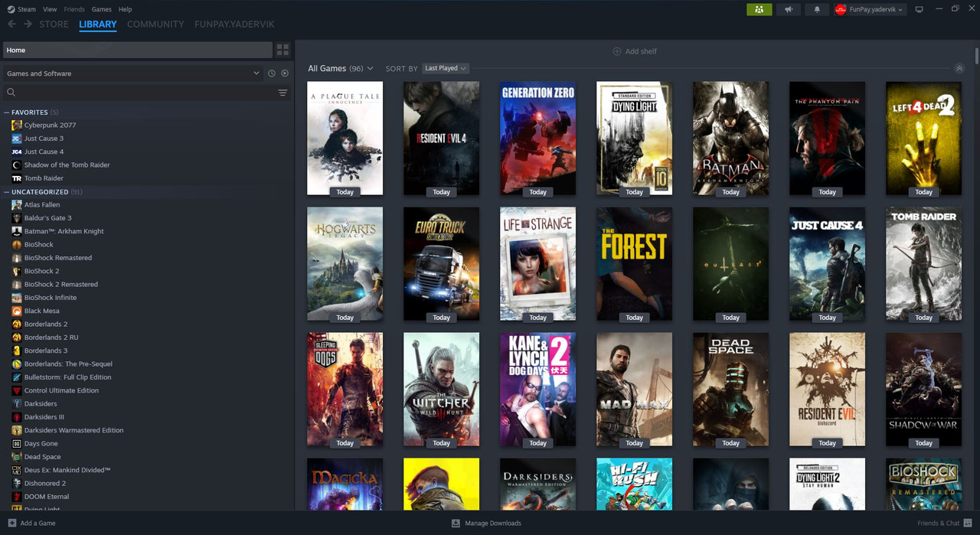Open Hogwarts Legacy cover
The image size is (980, 535).
point(345,264)
